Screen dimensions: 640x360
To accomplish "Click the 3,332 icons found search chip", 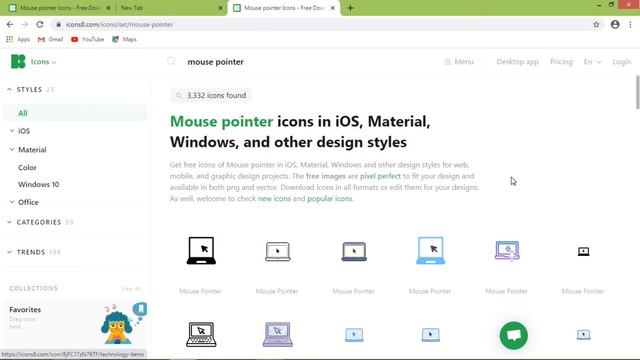I will (x=211, y=96).
